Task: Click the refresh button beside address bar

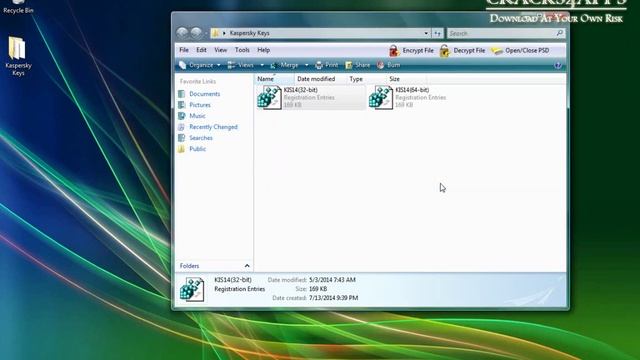Action: (x=438, y=33)
